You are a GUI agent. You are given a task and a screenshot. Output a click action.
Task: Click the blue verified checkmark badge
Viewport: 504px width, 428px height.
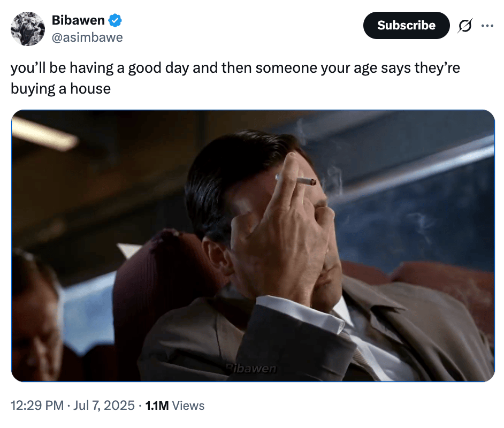(x=114, y=20)
